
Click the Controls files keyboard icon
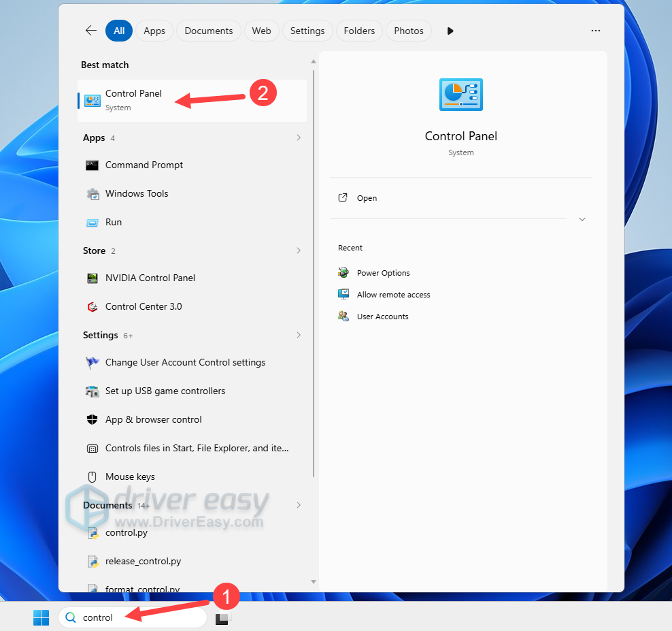[92, 449]
